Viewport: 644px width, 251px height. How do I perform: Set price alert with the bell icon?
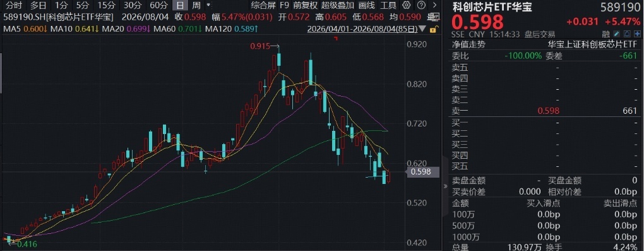627,34
